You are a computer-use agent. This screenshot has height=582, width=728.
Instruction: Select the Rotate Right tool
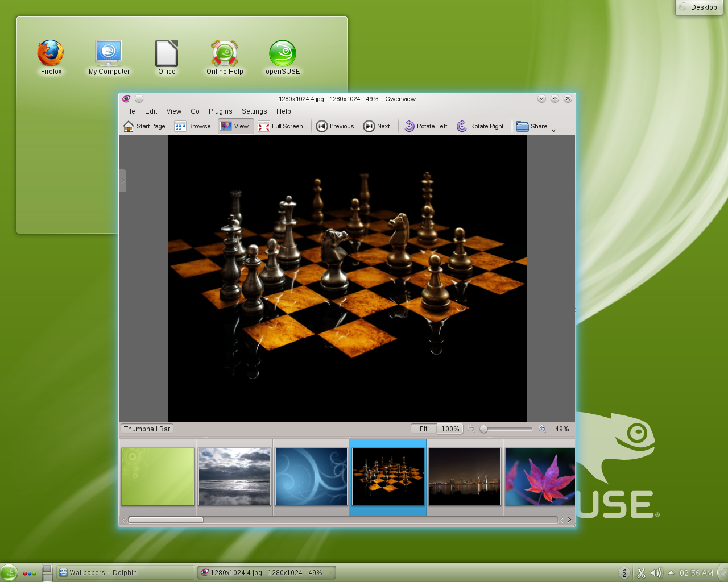pos(480,126)
